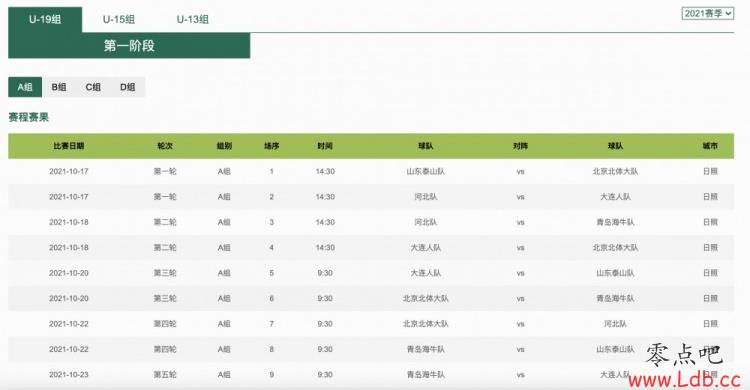Image resolution: width=750 pixels, height=390 pixels.
Task: Click the 14:30 time in match 4 row
Action: tap(325, 247)
